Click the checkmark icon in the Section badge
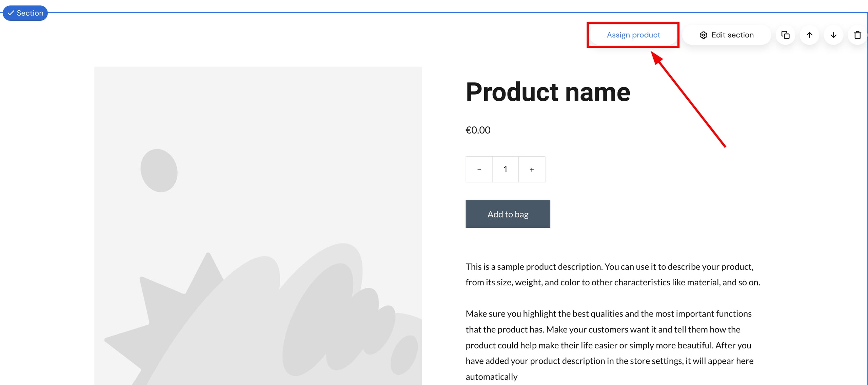 pyautogui.click(x=10, y=13)
